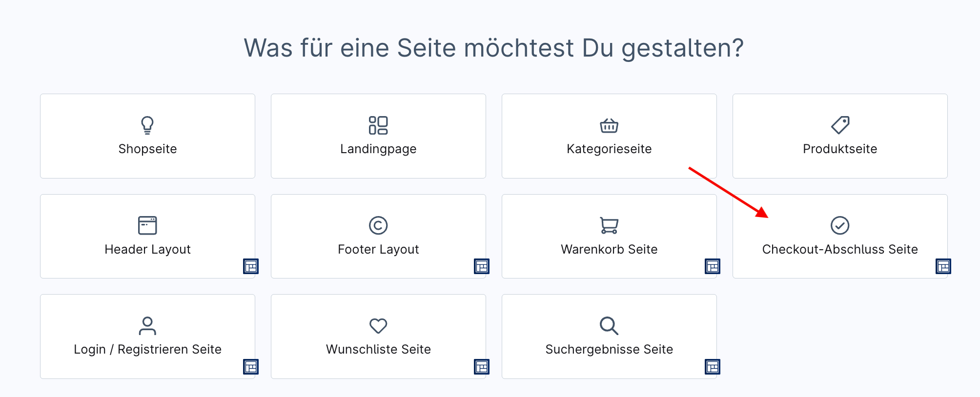
Task: Click the Shopseite lightbulb icon
Action: coord(147,125)
